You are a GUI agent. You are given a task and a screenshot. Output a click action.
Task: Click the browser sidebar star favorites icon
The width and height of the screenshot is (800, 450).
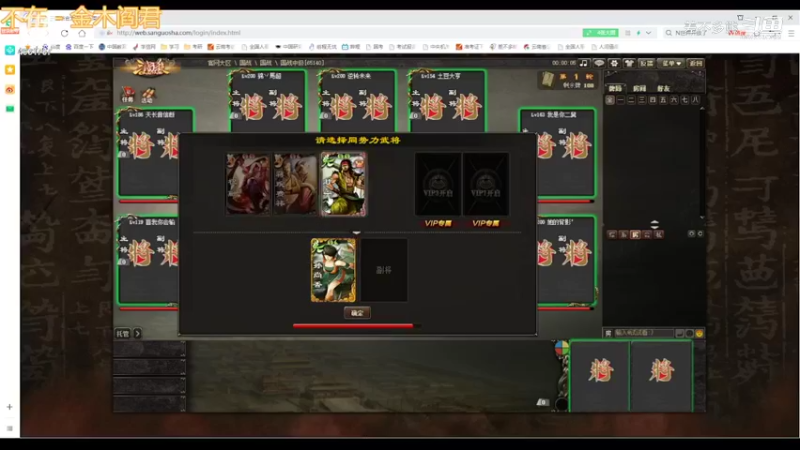(10, 69)
